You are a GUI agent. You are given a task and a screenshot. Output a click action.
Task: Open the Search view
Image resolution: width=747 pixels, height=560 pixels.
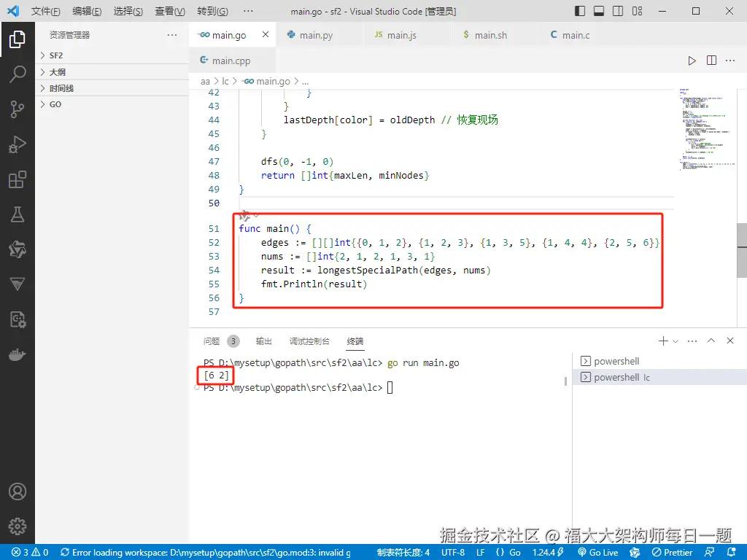(18, 74)
